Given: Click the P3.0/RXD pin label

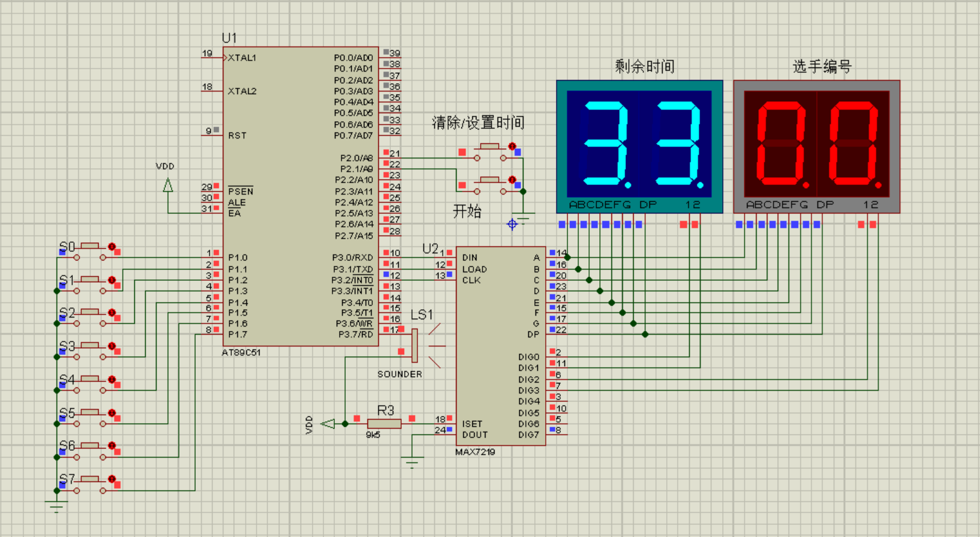Looking at the screenshot, I should (x=353, y=257).
